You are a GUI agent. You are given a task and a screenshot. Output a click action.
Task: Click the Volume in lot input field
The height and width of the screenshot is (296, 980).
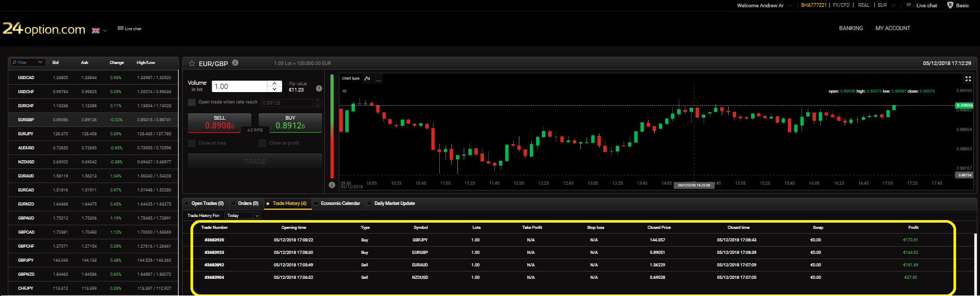[240, 86]
